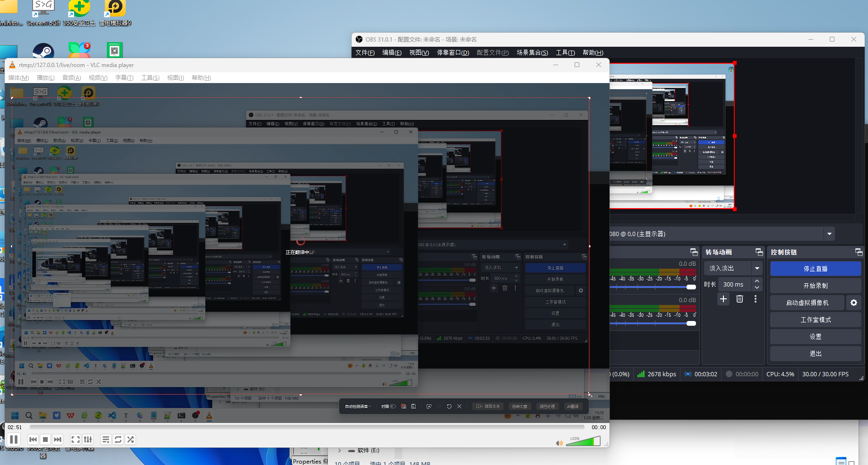The width and height of the screenshot is (868, 465).
Task: Click VLC's next media button
Action: pos(58,440)
